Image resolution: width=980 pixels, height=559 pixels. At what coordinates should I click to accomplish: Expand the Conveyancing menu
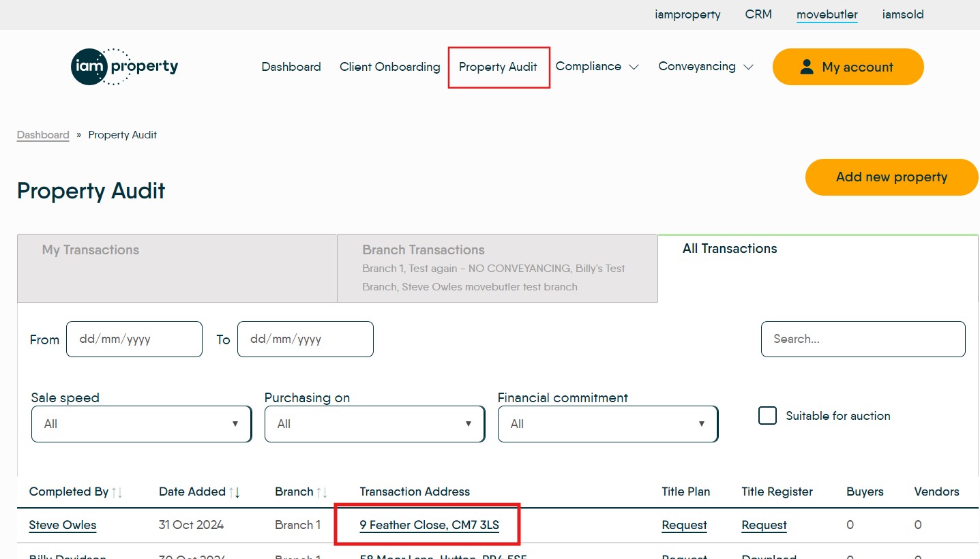coord(705,67)
